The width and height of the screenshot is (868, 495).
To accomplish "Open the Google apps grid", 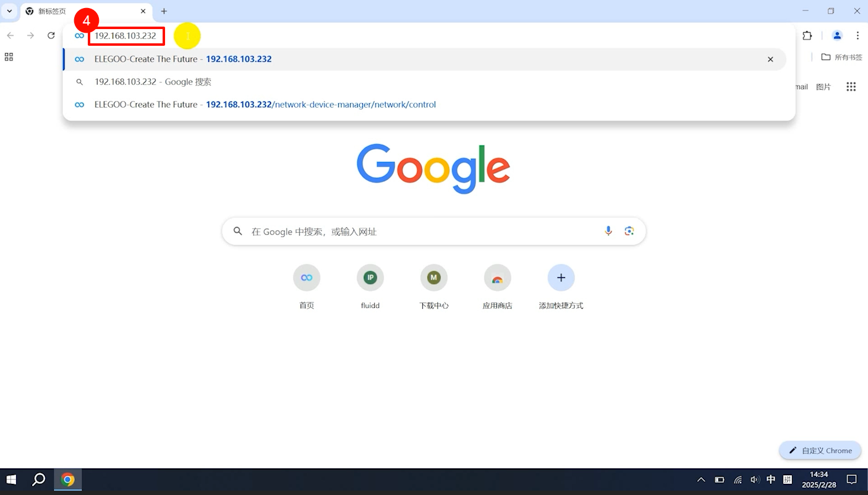I will point(851,87).
